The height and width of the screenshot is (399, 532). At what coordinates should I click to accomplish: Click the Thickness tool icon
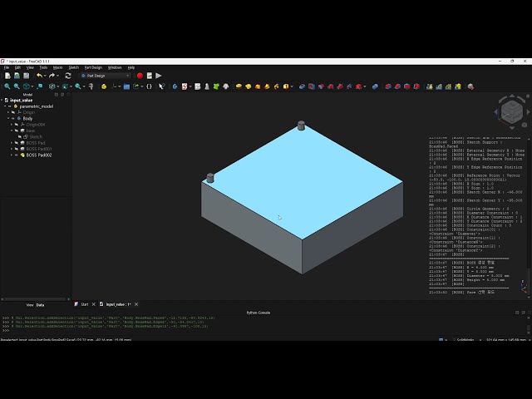click(416, 86)
